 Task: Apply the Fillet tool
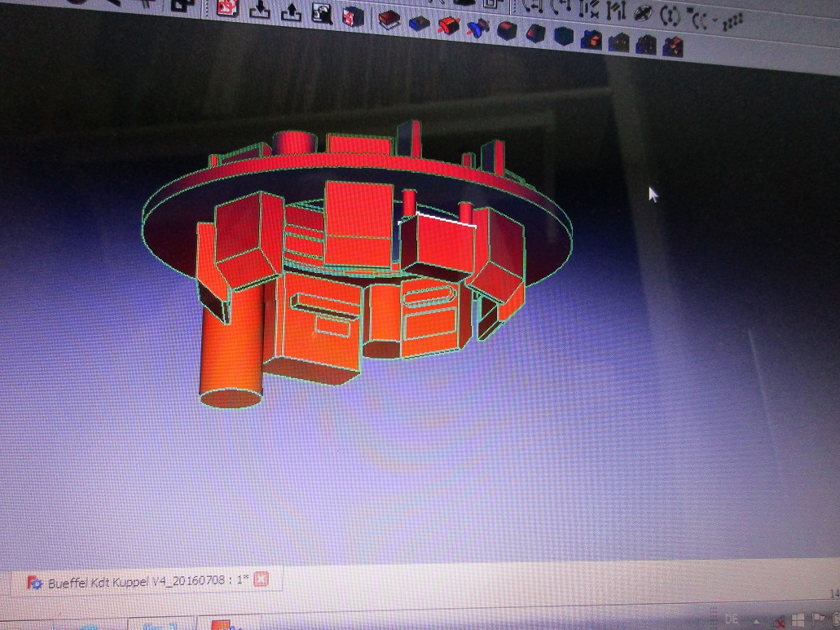(507, 33)
